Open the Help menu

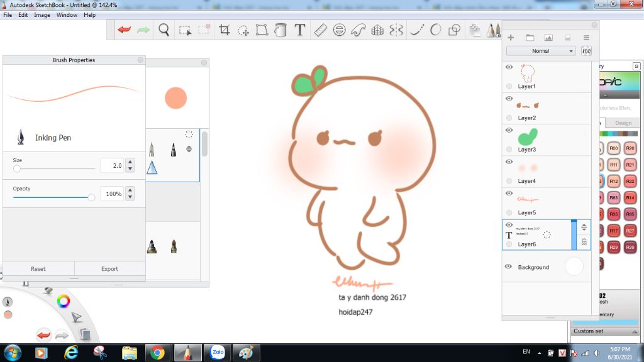[89, 15]
